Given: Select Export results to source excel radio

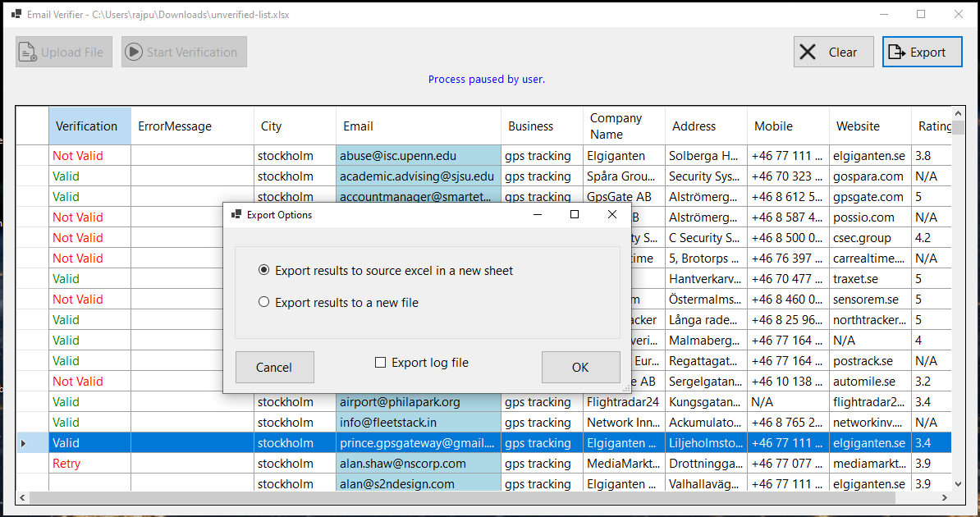Looking at the screenshot, I should click(263, 270).
